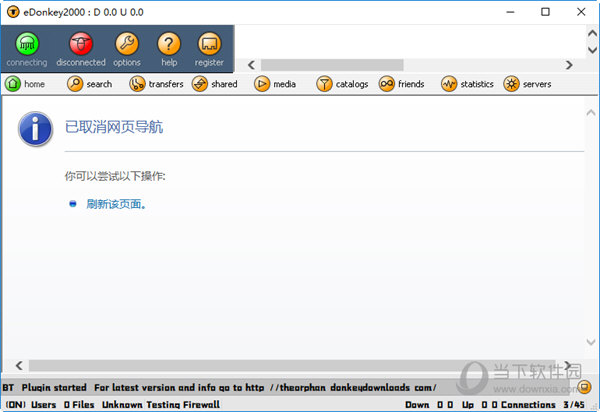Click the Down 0 0 status text
This screenshot has width=600, height=412.
[429, 405]
